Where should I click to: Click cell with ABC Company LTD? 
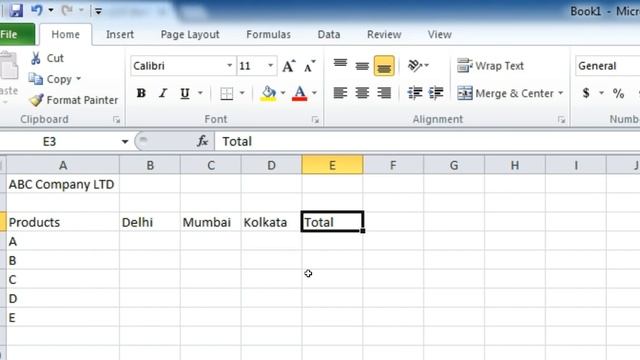(x=63, y=184)
